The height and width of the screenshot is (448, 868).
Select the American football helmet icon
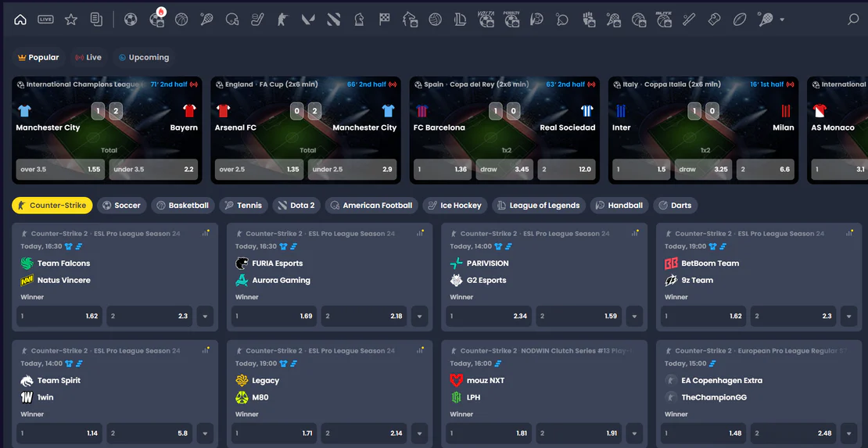(232, 20)
